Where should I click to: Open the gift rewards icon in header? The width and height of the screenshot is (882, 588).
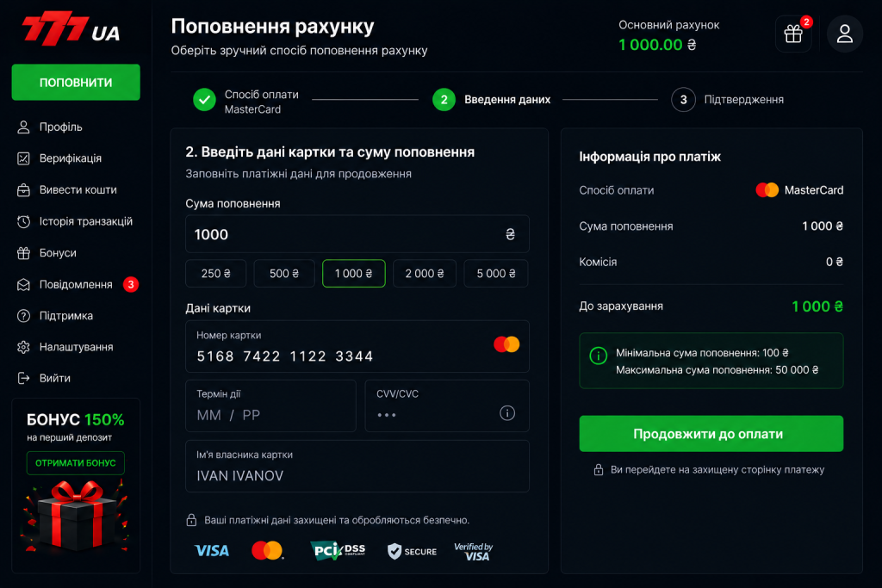(x=793, y=34)
